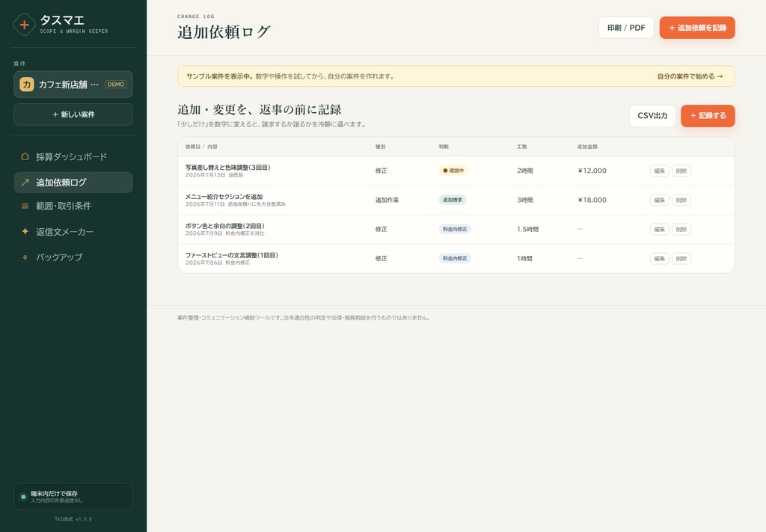
Task: Click the 確認中 status badge
Action: 453,171
